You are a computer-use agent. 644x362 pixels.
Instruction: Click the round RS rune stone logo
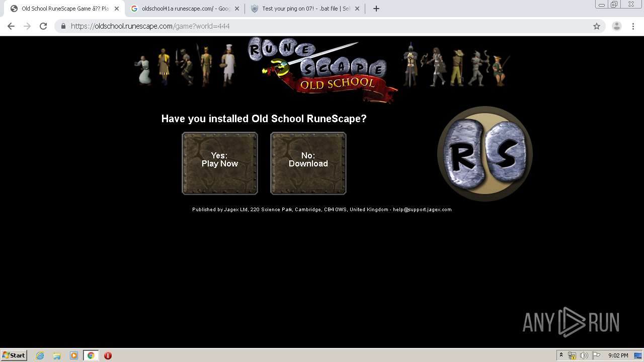pos(485,154)
